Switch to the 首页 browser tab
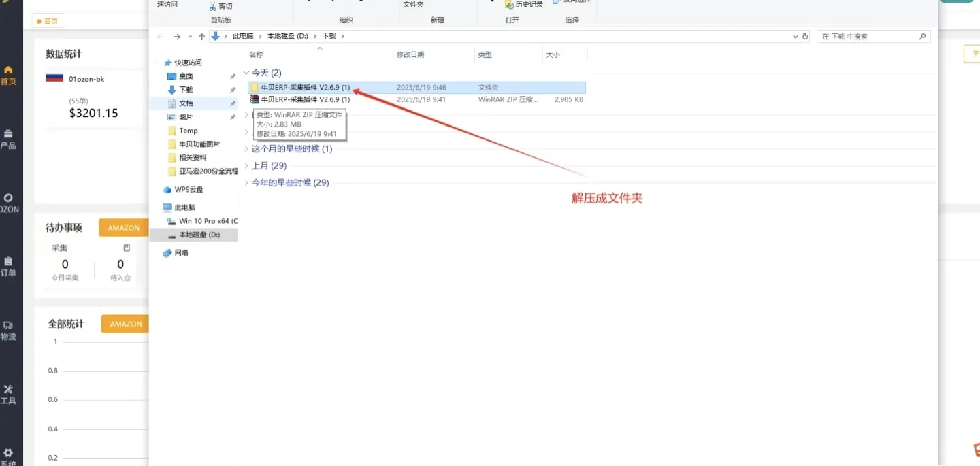 (x=48, y=20)
